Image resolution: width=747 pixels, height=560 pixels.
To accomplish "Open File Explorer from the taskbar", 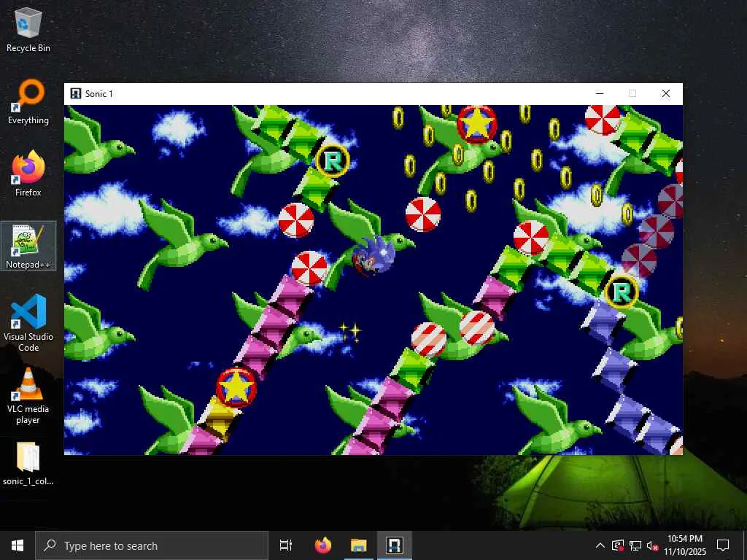I will [x=359, y=545].
